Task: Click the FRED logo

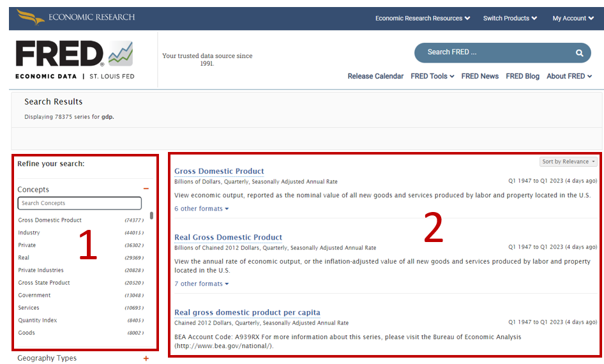Action: pos(75,59)
